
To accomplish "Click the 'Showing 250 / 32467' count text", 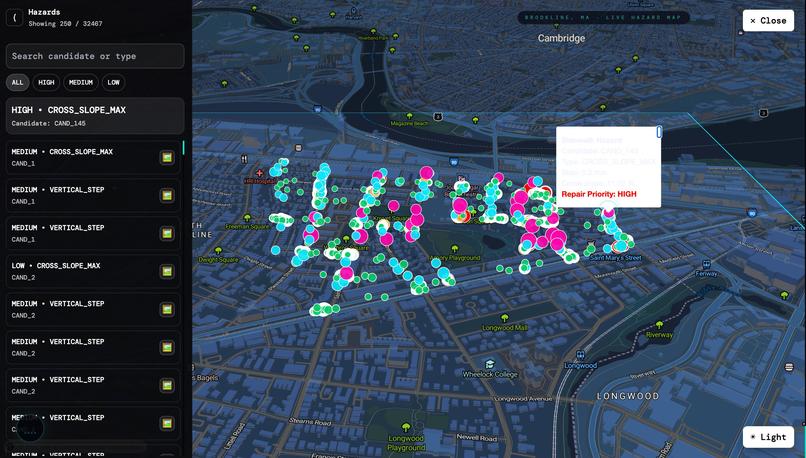I will tap(65, 24).
